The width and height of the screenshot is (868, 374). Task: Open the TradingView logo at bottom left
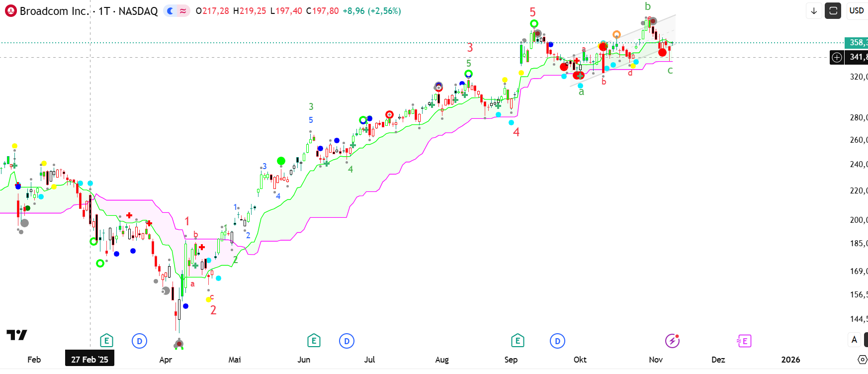(x=16, y=335)
